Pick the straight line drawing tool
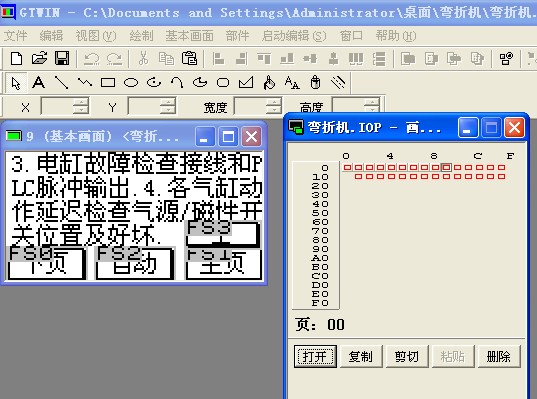The height and width of the screenshot is (399, 537). point(62,83)
